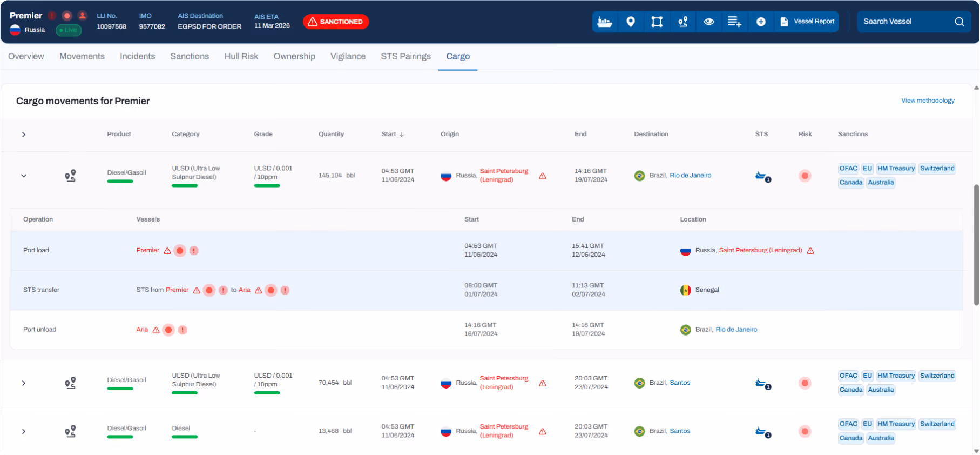Image resolution: width=980 pixels, height=455 pixels.
Task: Click the exclamation icon in Port unload row
Action: 183,330
